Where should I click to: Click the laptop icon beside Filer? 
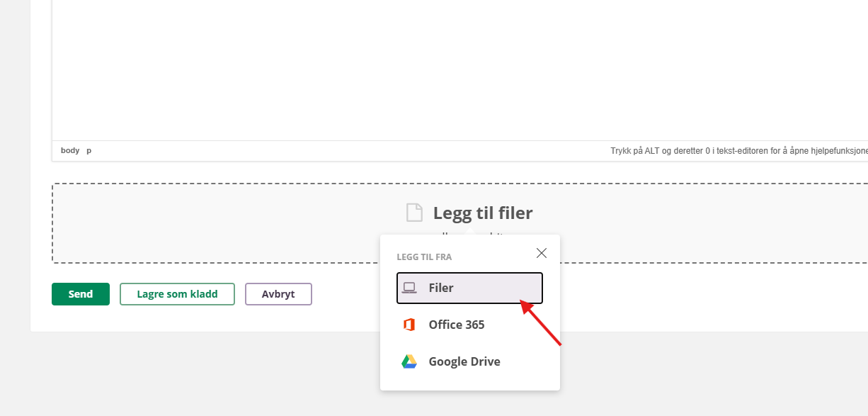tap(409, 288)
